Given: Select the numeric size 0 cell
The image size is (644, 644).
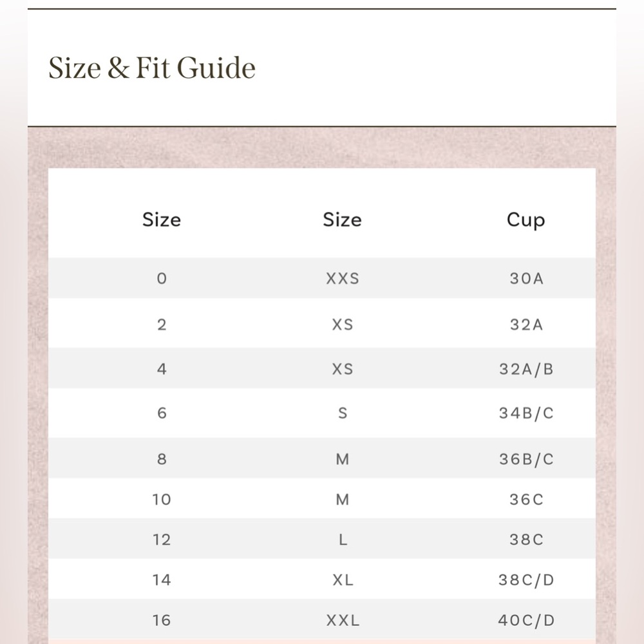Looking at the screenshot, I should [162, 278].
